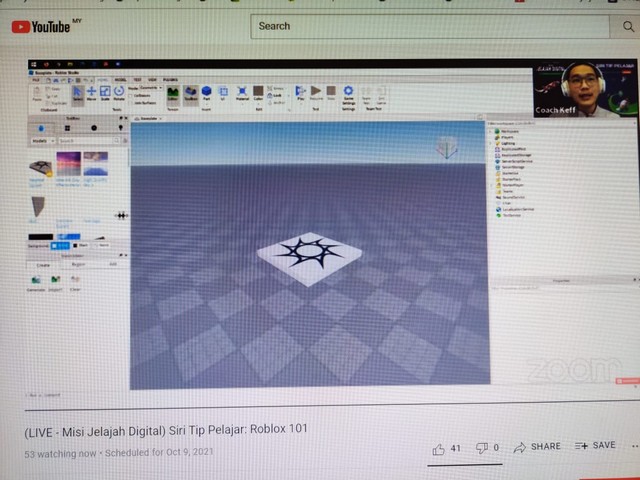Click the Select tool arrow icon
The image size is (640, 480).
tap(78, 93)
